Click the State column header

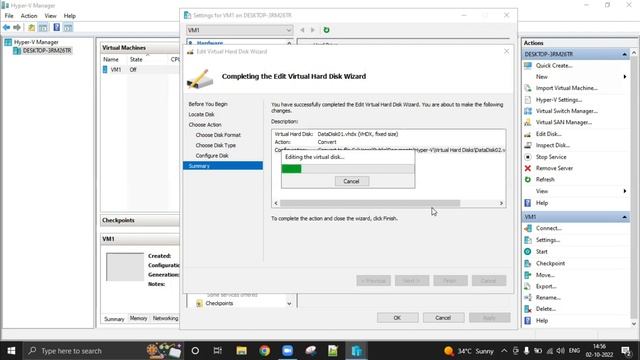click(x=136, y=60)
